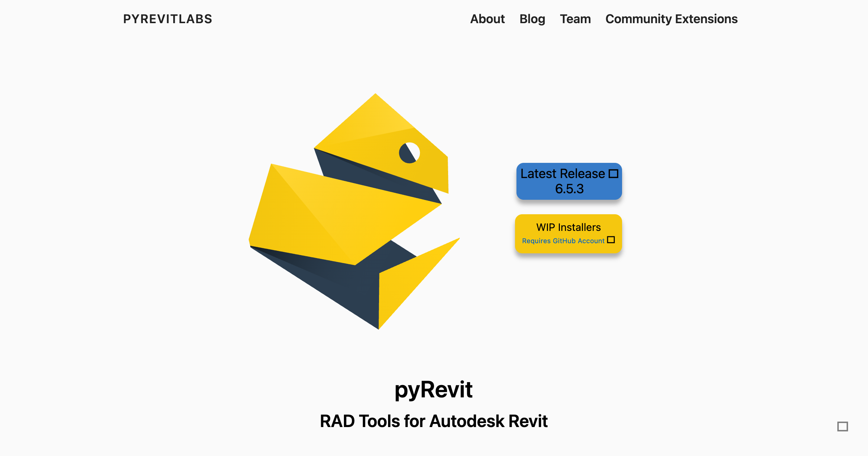Click the 'Requires GitHub Account' text
This screenshot has width=868, height=456.
[x=563, y=241]
